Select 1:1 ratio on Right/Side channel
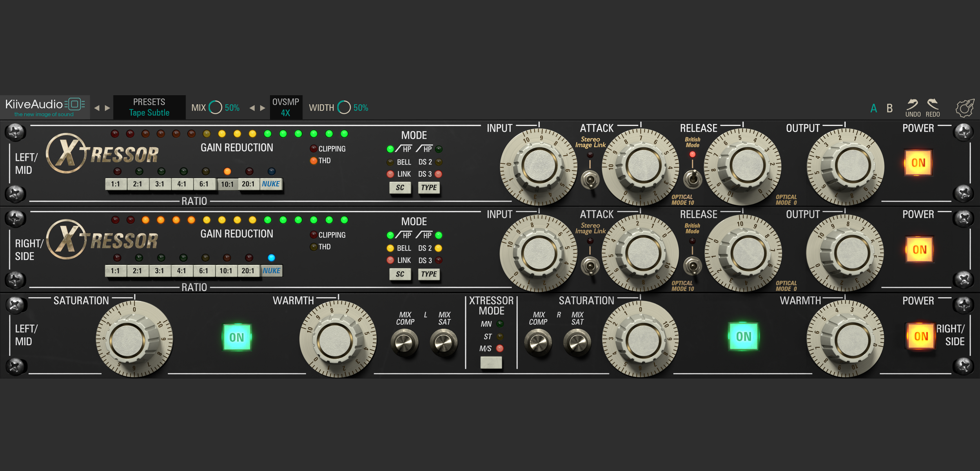Image resolution: width=980 pixels, height=471 pixels. point(115,271)
